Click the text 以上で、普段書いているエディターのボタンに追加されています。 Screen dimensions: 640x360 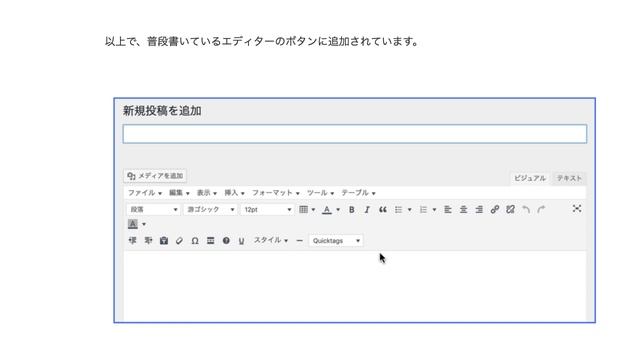(x=262, y=42)
